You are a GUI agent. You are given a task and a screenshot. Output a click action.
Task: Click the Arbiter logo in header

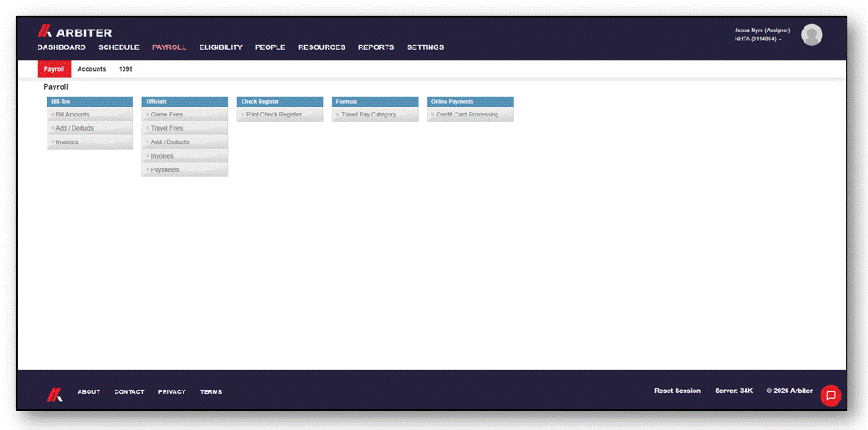(75, 32)
